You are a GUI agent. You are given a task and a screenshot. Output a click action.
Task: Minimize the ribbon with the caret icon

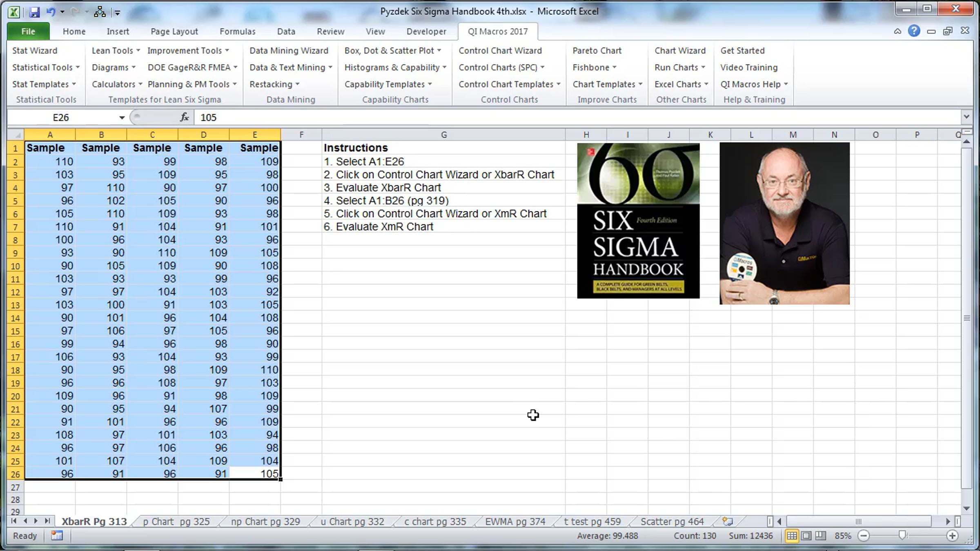(x=898, y=31)
